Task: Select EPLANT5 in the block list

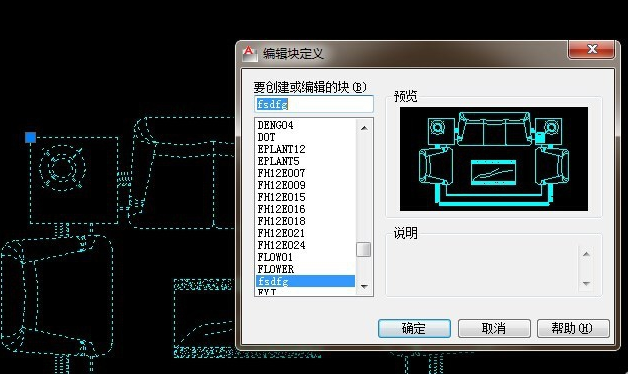Action: point(305,161)
